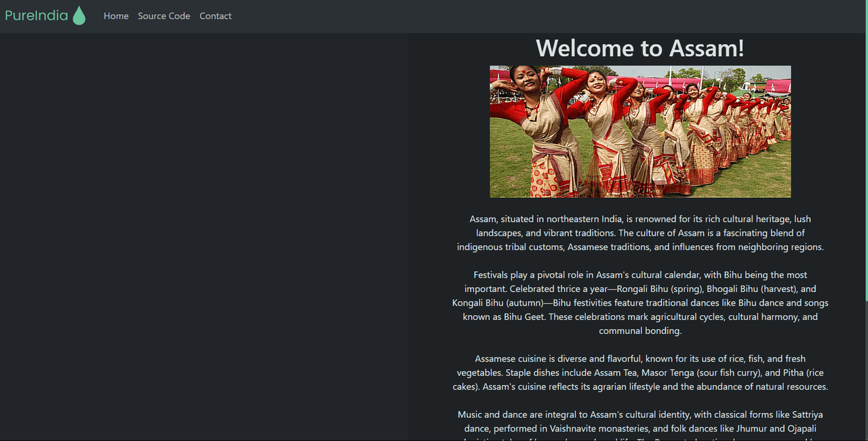Go to the Home page
868x441 pixels.
[x=116, y=16]
